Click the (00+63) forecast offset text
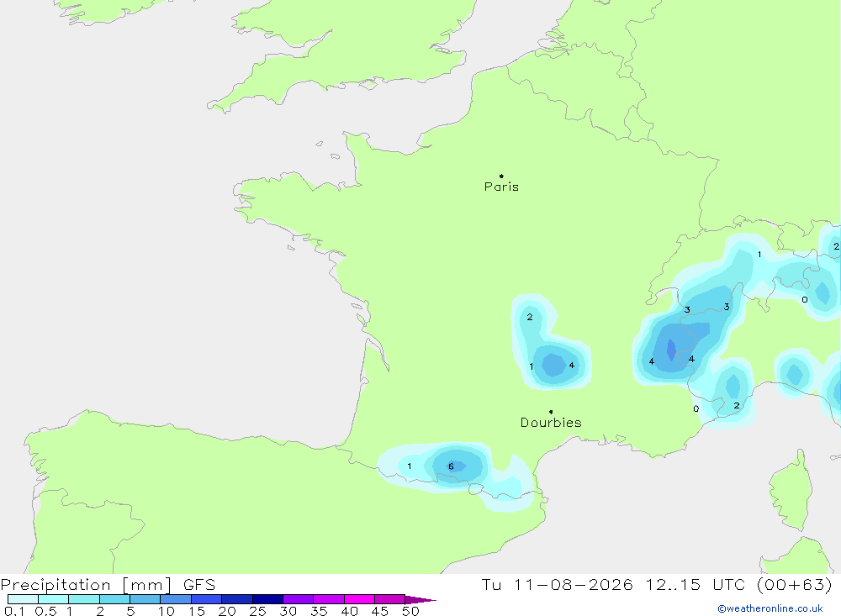 795,584
